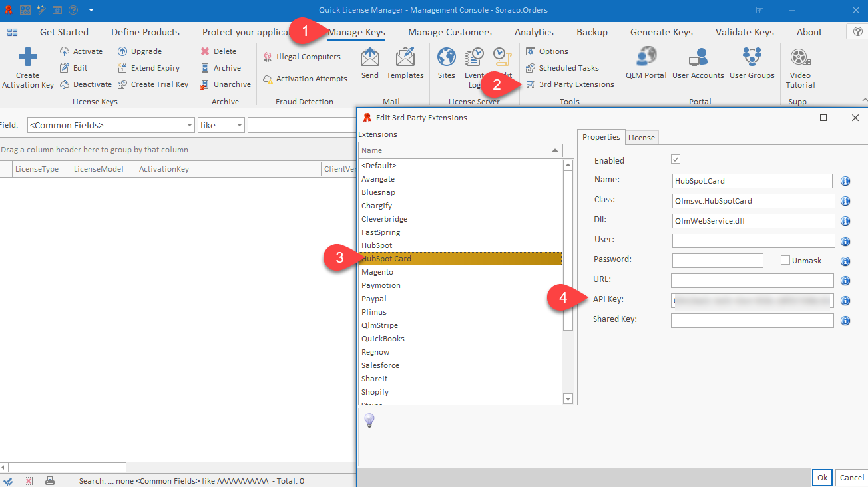
Task: Click the Upgrade icon
Action: pyautogui.click(x=122, y=51)
